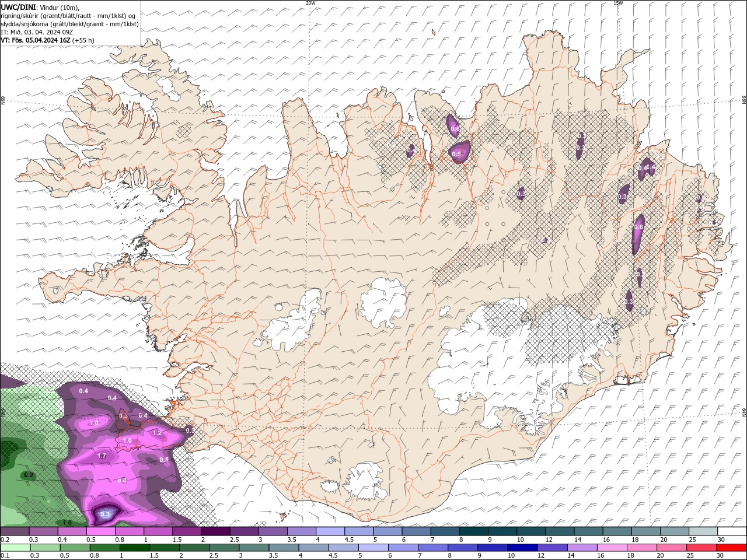Image resolution: width=747 pixels, height=560 pixels.
Task: Click the orchid 14 mm rain legend swatch
Action: pyautogui.click(x=582, y=548)
